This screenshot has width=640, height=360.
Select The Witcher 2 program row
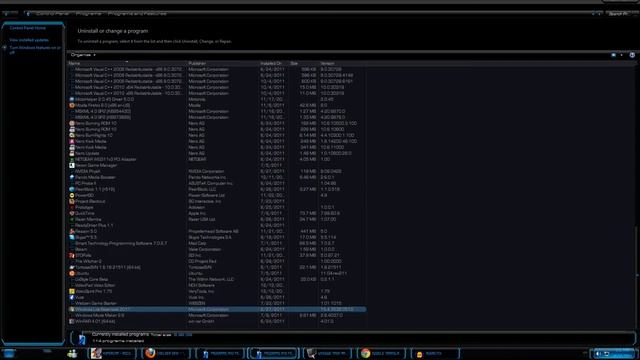point(217,261)
